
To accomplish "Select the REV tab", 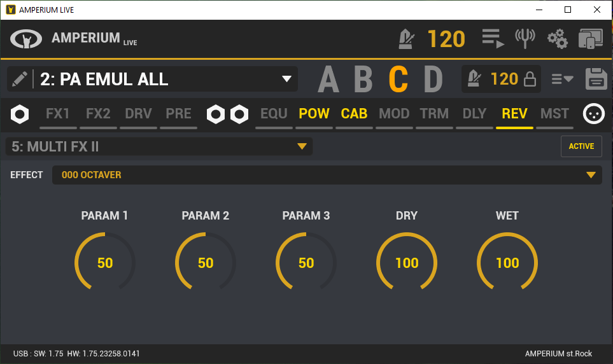I will coord(514,114).
